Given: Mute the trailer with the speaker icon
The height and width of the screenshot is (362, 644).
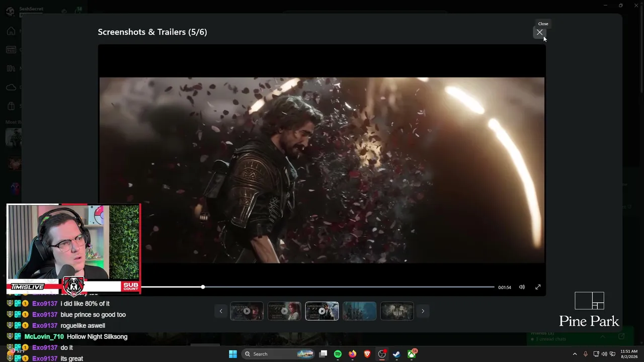Looking at the screenshot, I should coord(522,287).
